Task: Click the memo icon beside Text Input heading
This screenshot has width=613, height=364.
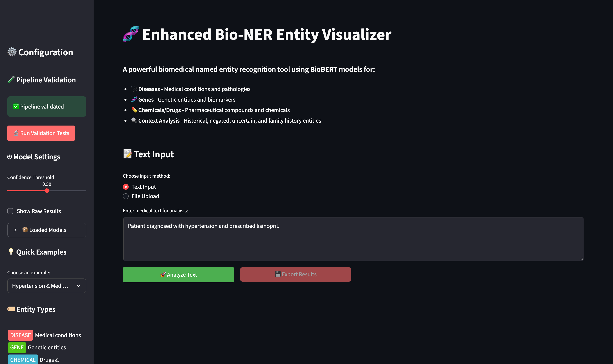Action: pos(127,154)
